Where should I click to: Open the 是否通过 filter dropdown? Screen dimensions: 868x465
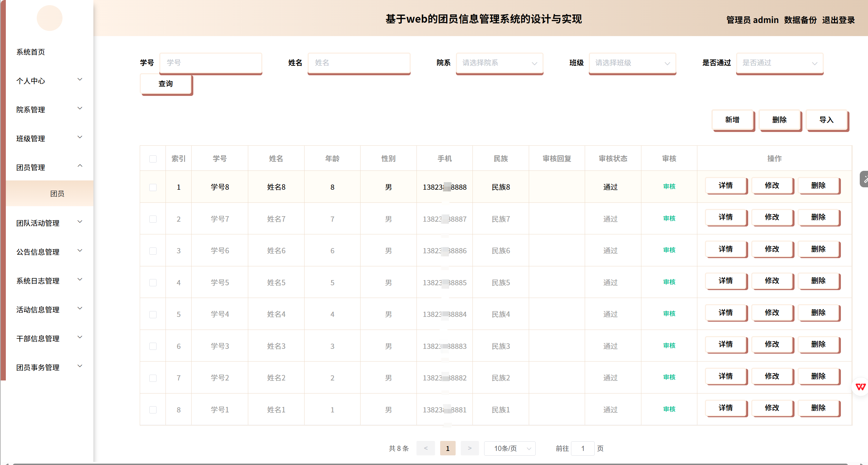click(x=779, y=63)
